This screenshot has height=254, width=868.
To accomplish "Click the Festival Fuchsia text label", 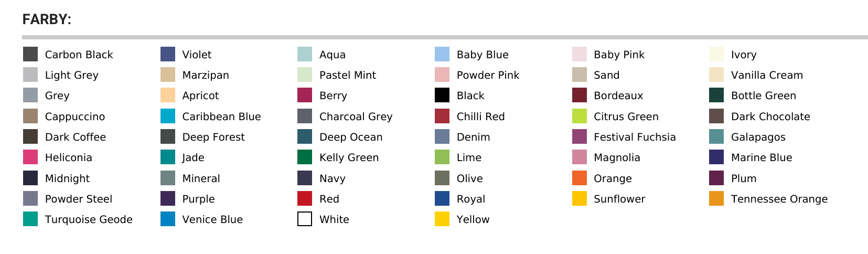I will pos(635,137).
